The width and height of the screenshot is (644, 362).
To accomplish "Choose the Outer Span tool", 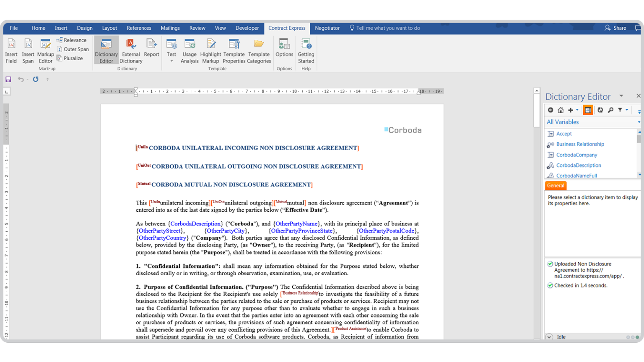I will (x=73, y=49).
